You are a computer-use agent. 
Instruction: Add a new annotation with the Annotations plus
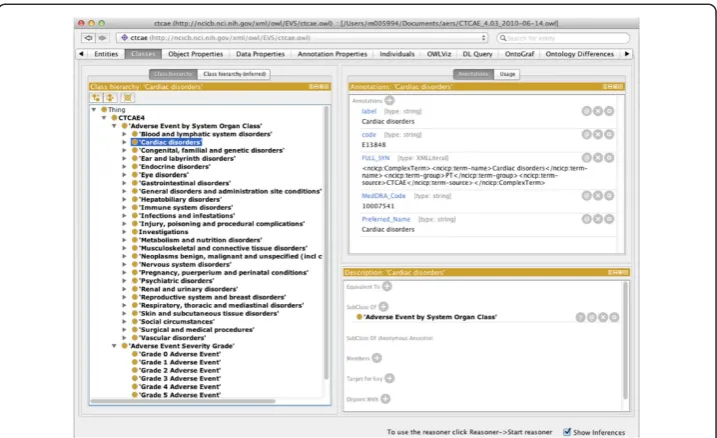point(389,100)
